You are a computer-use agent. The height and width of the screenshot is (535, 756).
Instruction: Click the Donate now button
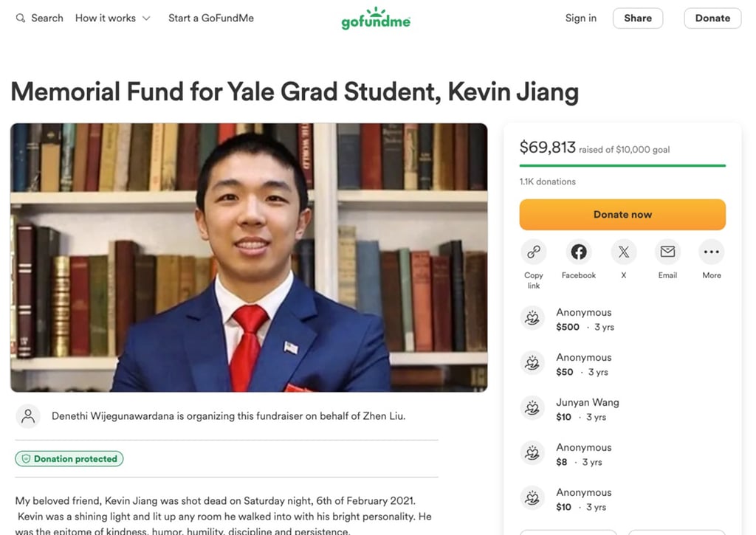[x=622, y=214]
